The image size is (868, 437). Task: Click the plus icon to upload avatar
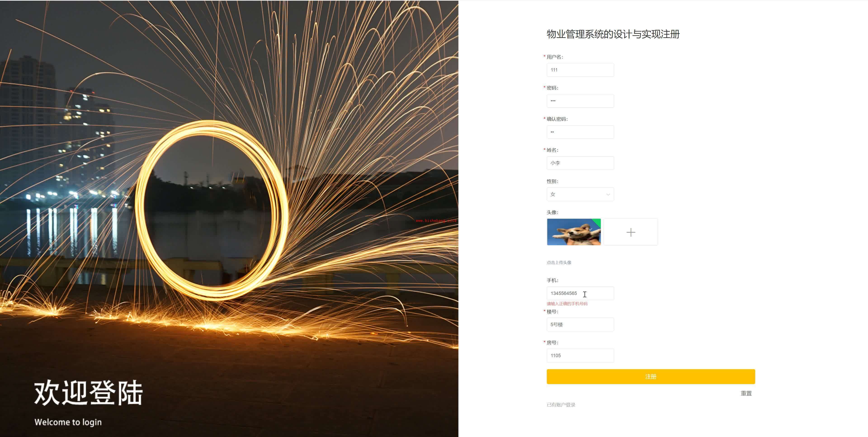(x=630, y=232)
